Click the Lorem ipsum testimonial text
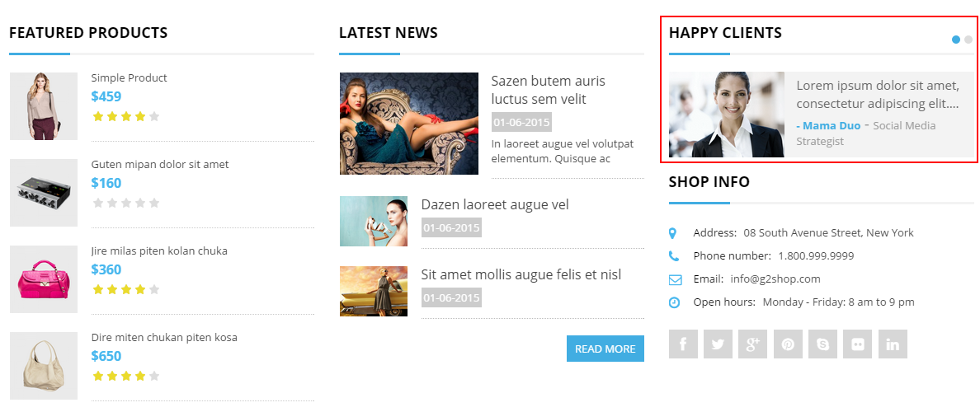Viewport: 980px width, 412px height. [x=878, y=94]
